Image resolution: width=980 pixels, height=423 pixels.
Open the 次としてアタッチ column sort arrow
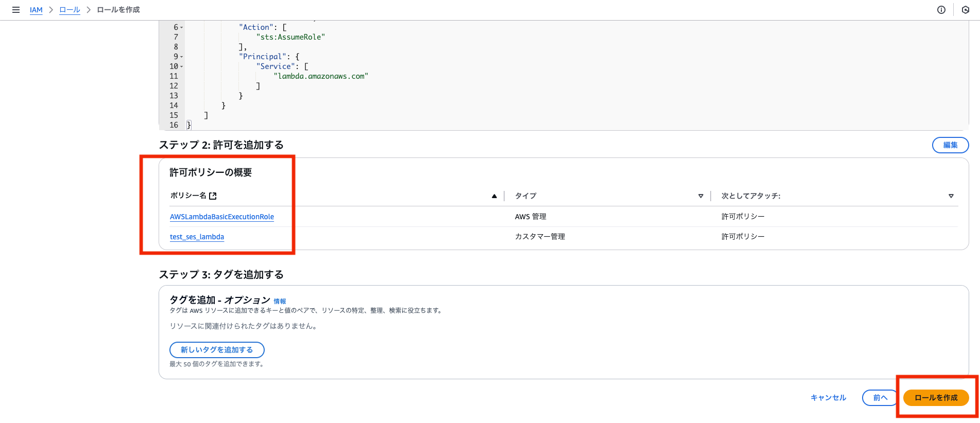pos(951,196)
